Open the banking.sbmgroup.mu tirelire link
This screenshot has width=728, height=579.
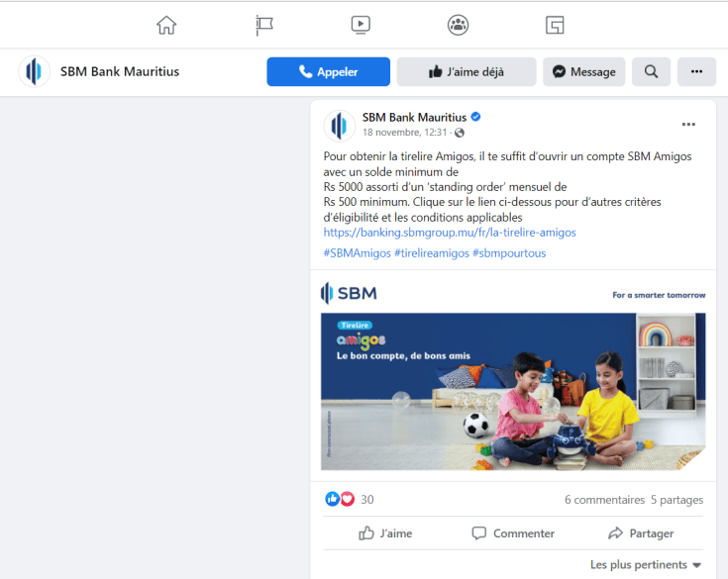click(450, 233)
